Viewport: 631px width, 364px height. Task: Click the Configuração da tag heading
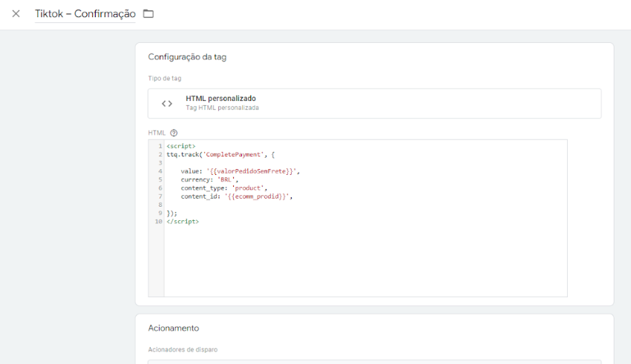tap(187, 57)
